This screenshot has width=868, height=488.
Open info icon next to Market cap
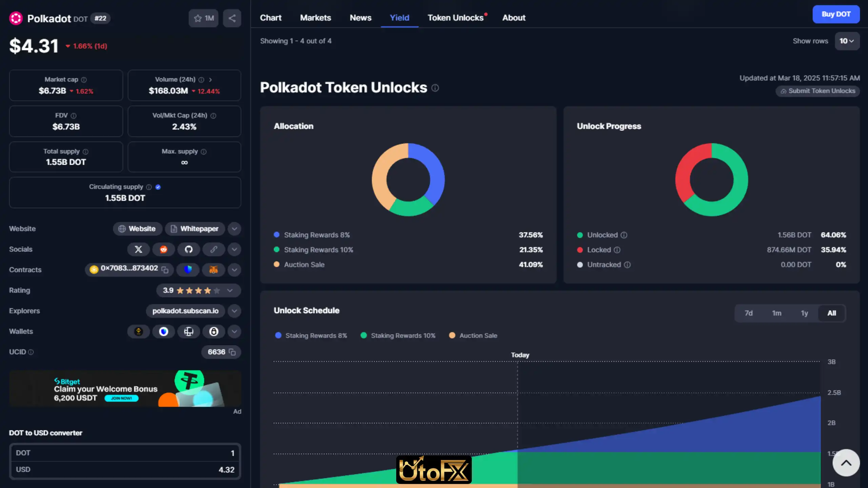click(x=84, y=80)
